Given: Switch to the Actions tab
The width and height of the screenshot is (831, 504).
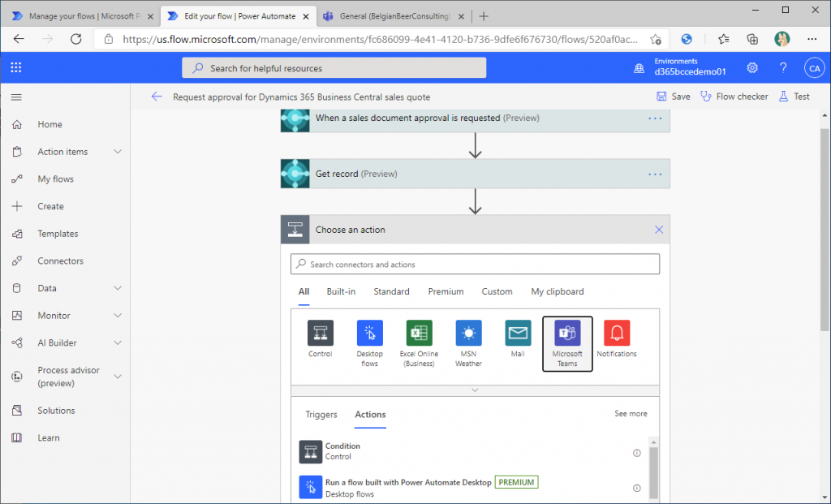Looking at the screenshot, I should point(370,415).
